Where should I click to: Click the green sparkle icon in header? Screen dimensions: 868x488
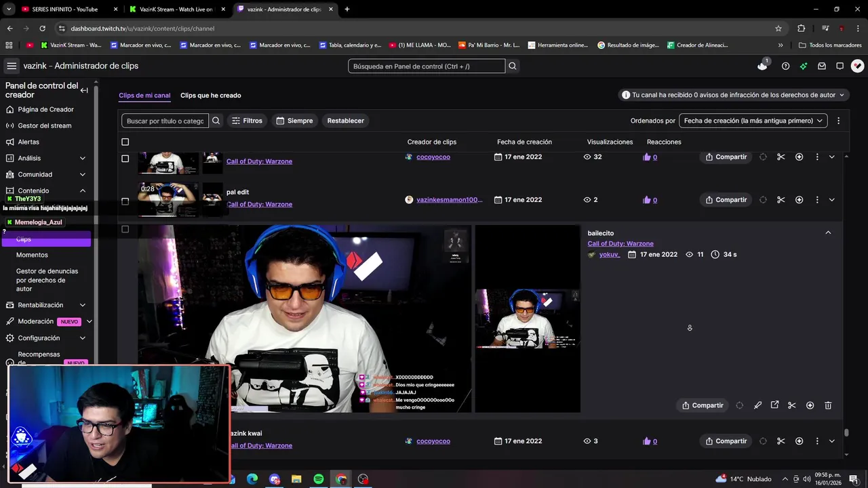(x=804, y=66)
